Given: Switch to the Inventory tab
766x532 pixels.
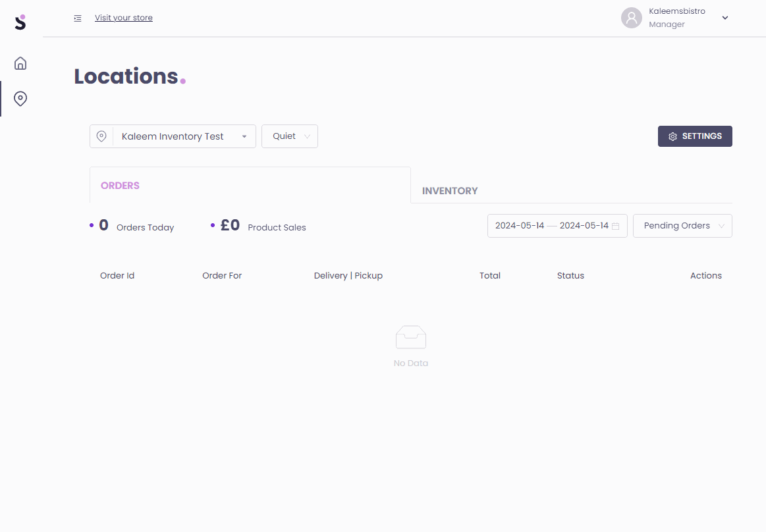Looking at the screenshot, I should pyautogui.click(x=450, y=191).
